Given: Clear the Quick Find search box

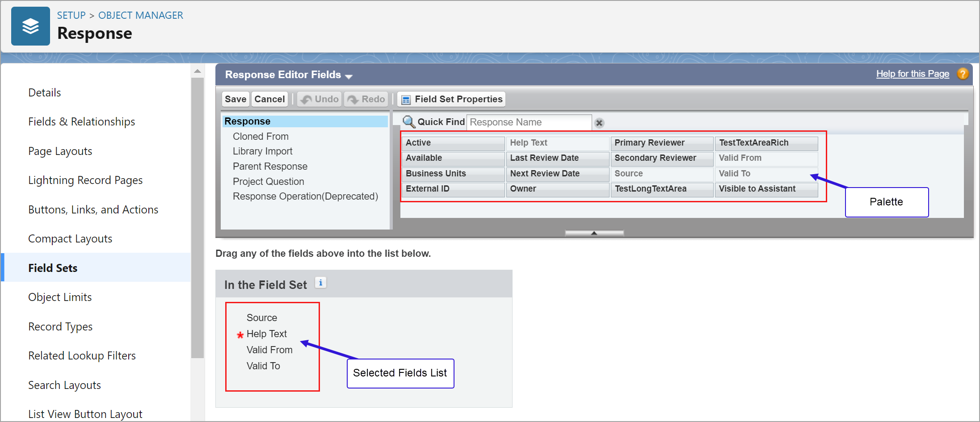Looking at the screenshot, I should click(x=599, y=123).
